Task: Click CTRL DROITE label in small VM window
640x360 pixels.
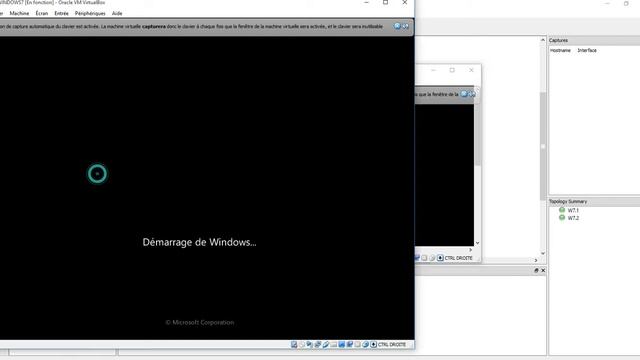Action: 458,258
